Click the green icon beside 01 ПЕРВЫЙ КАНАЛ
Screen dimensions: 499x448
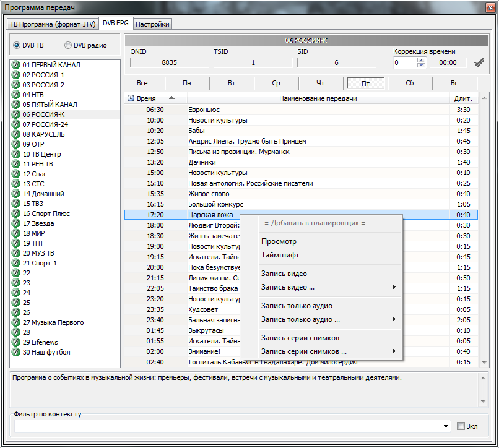[x=16, y=65]
